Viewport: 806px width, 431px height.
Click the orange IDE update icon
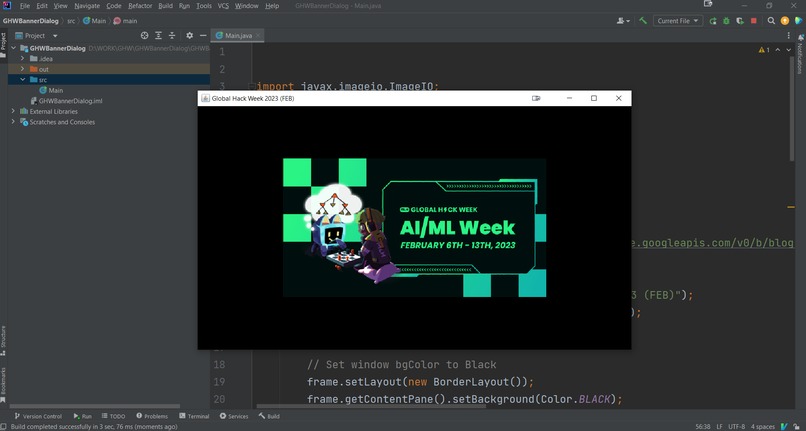(x=784, y=21)
